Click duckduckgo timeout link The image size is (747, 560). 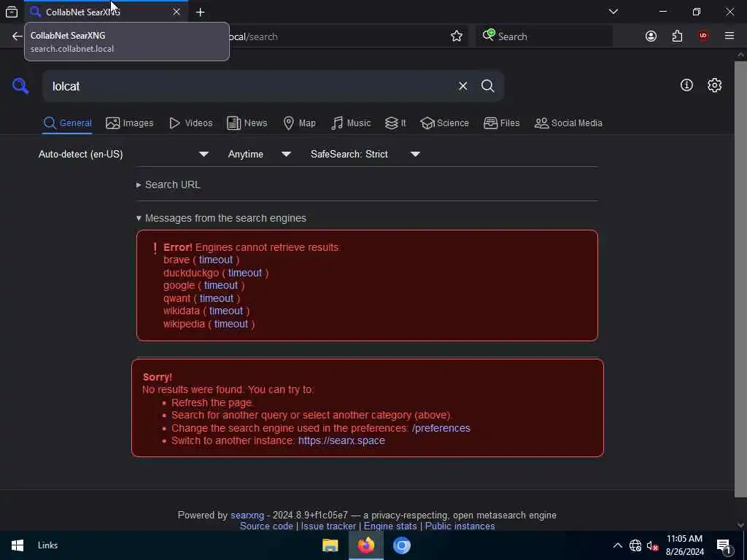tap(245, 273)
